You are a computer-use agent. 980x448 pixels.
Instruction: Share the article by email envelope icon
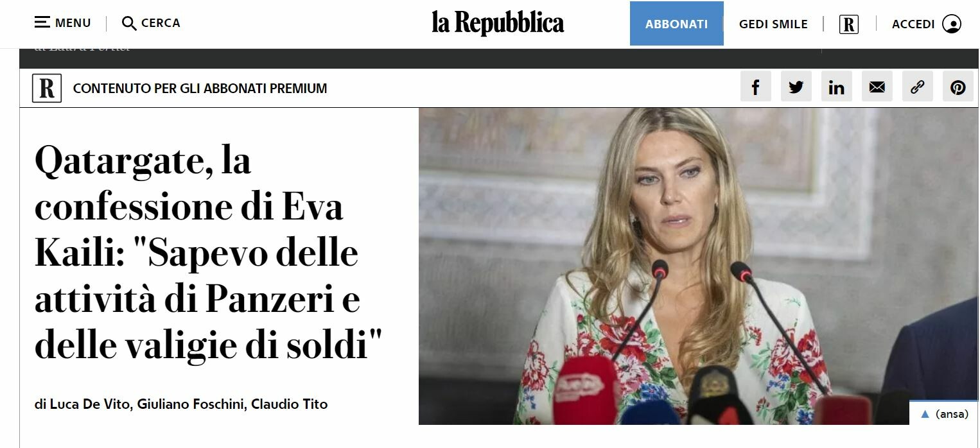[877, 87]
